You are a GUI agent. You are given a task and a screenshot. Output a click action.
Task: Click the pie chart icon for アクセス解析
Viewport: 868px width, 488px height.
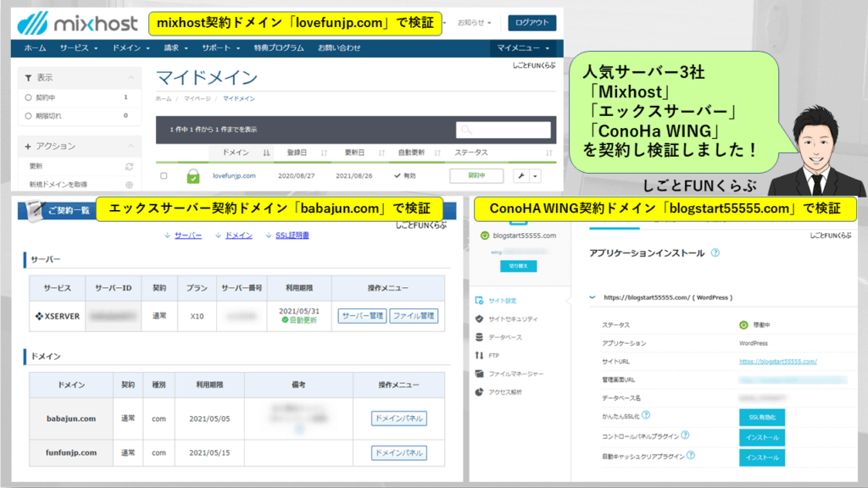(480, 391)
